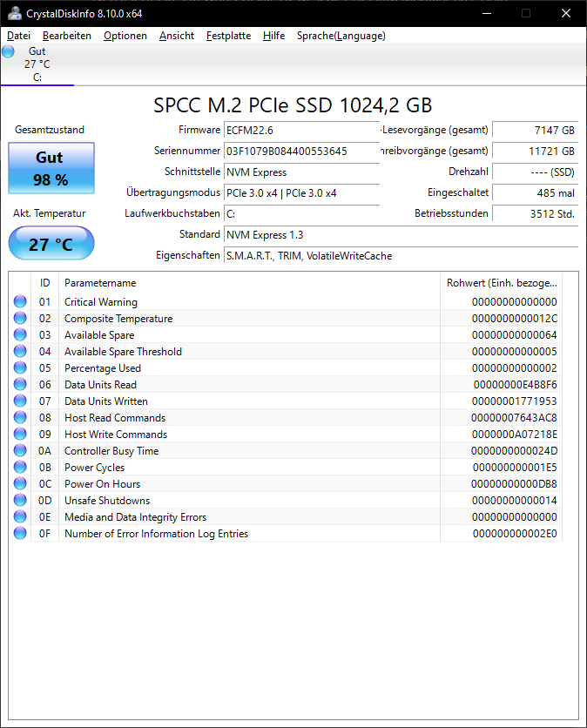This screenshot has height=728, width=587.
Task: Click raw value 000000000001E5
Action: point(515,468)
